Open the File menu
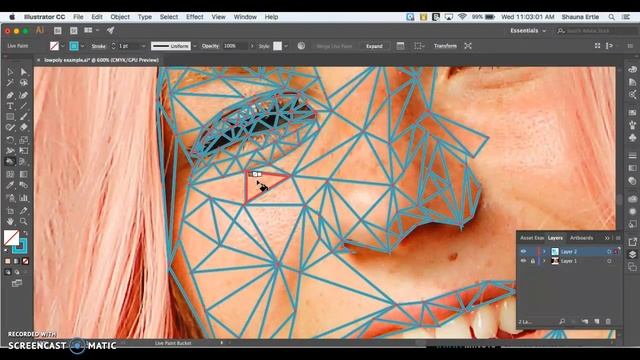640x360 pixels. (78, 17)
